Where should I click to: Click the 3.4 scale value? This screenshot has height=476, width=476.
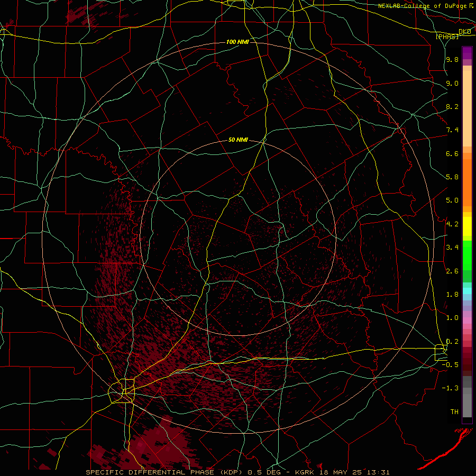coord(452,248)
